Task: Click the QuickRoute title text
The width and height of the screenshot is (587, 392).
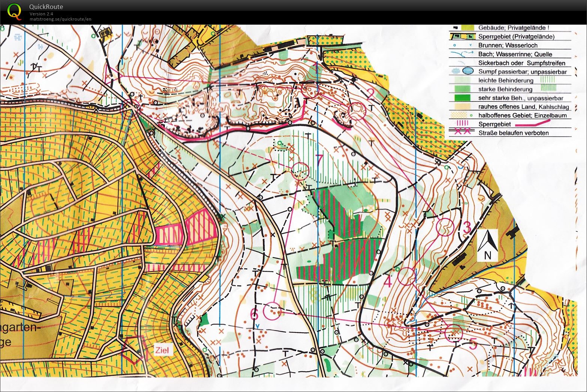Action: [46, 7]
